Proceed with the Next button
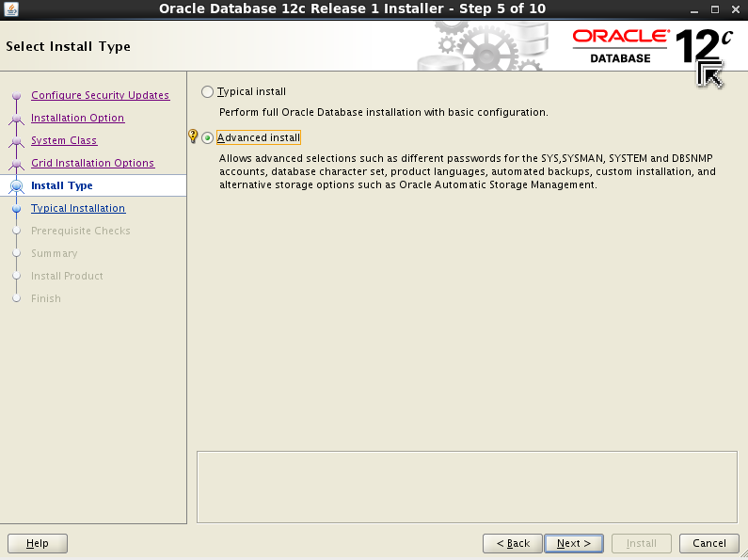 point(574,543)
